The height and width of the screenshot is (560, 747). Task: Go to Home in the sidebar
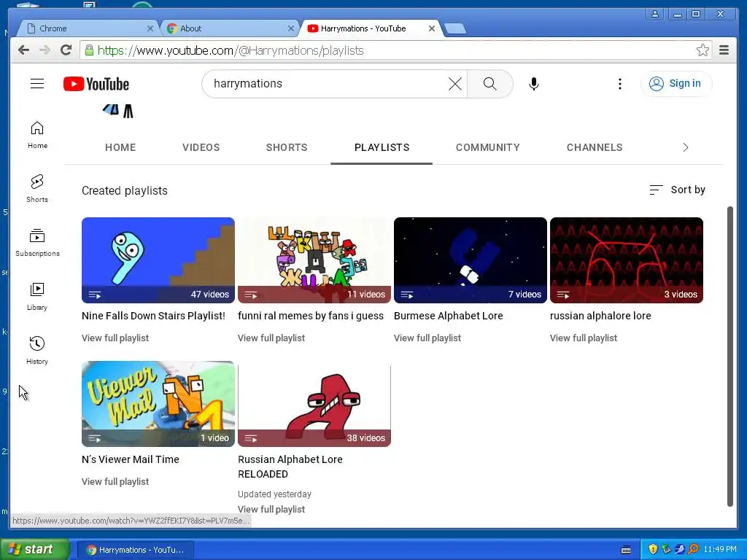click(37, 135)
